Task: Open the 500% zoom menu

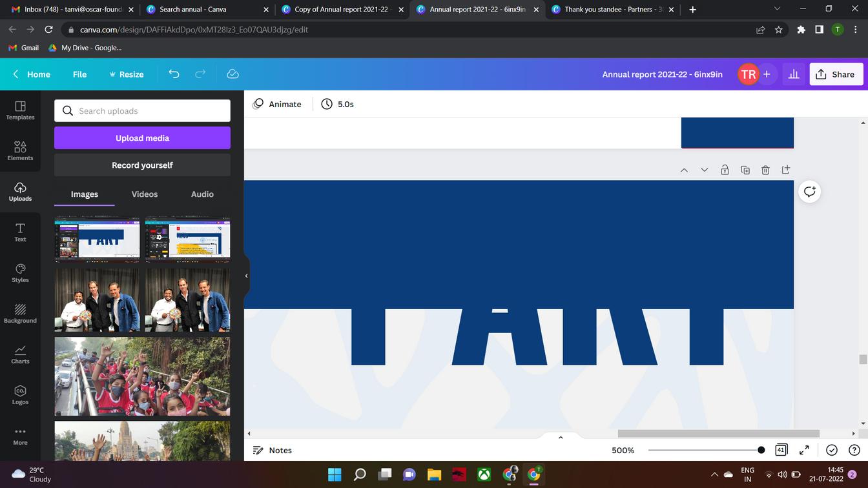Action: click(x=623, y=450)
